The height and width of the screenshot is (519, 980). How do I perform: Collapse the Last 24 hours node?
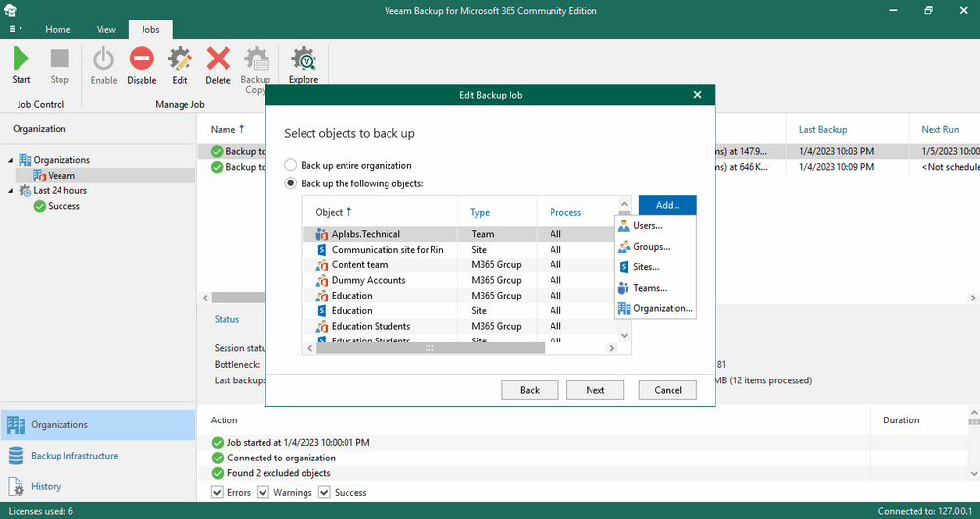point(11,191)
